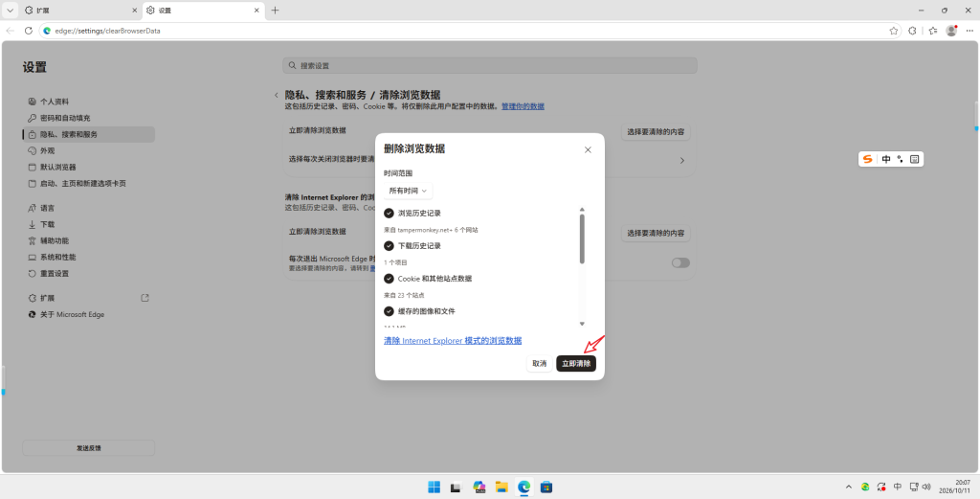The image size is (980, 499).
Task: Close the 扩展 browser tab
Action: click(135, 11)
